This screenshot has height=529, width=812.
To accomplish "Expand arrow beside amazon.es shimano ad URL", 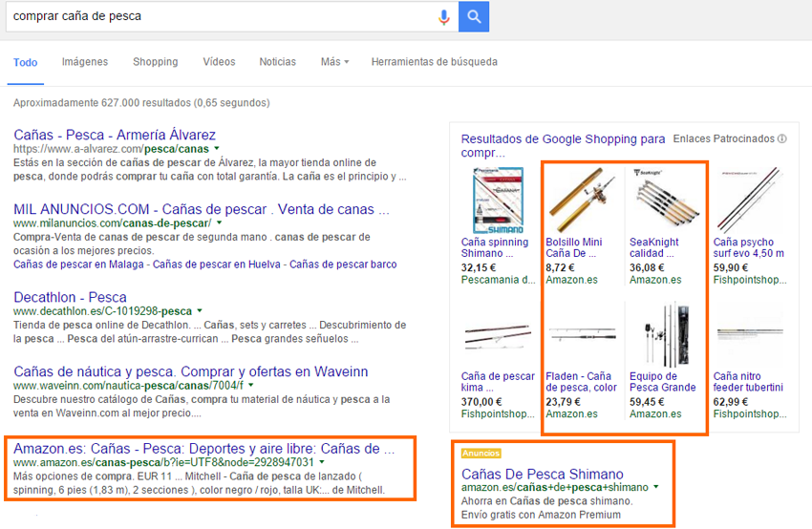I will point(656,487).
